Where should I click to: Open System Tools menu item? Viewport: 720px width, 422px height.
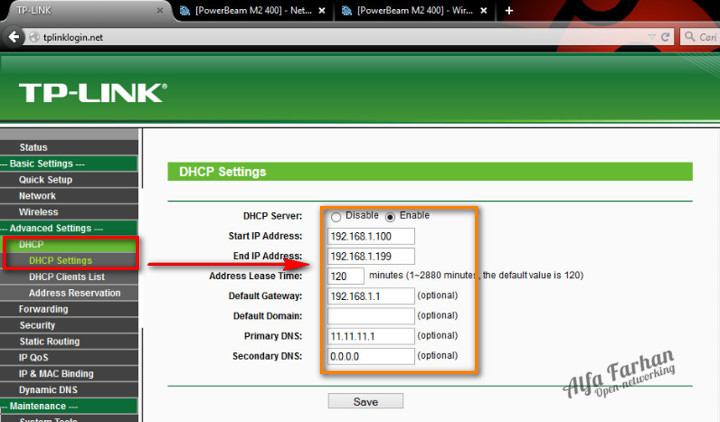[69, 419]
